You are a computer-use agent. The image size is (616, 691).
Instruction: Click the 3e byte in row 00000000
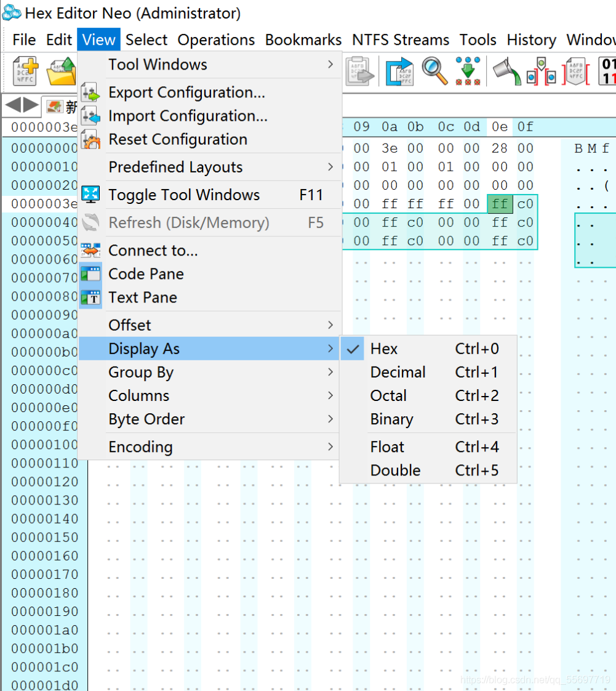(x=390, y=148)
